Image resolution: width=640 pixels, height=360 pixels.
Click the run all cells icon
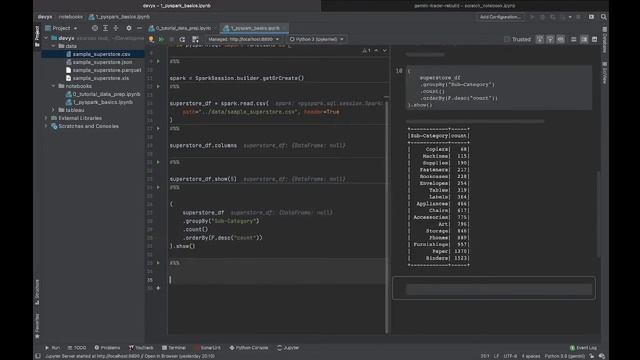coord(196,39)
